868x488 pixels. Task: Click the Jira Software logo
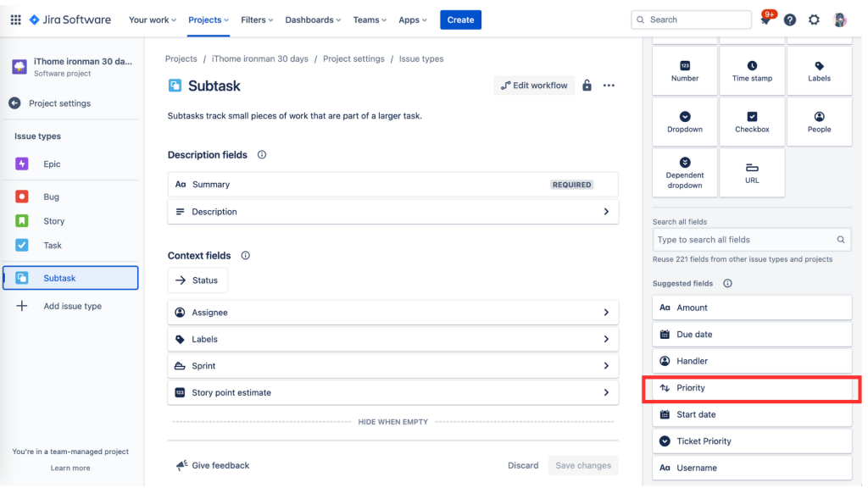tap(70, 20)
